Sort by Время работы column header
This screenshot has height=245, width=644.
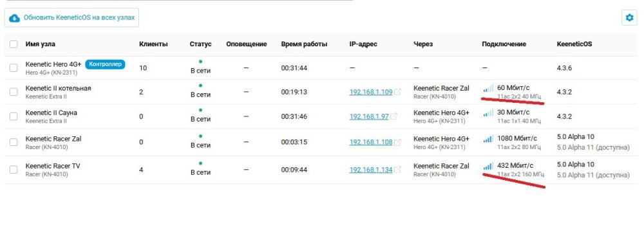click(304, 44)
